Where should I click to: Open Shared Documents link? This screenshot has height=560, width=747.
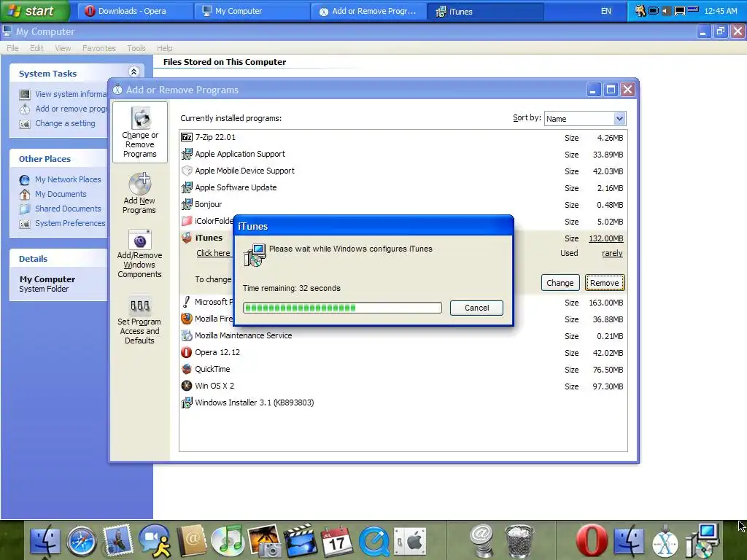[68, 209]
